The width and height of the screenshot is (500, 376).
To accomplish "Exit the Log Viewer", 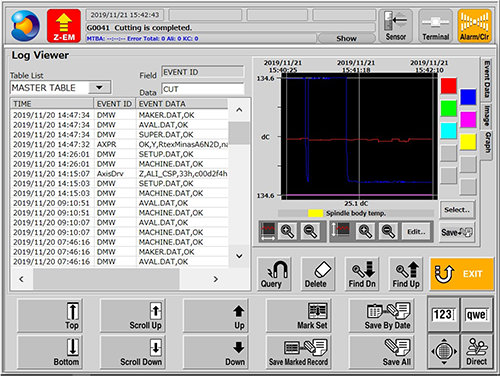I will click(x=462, y=274).
